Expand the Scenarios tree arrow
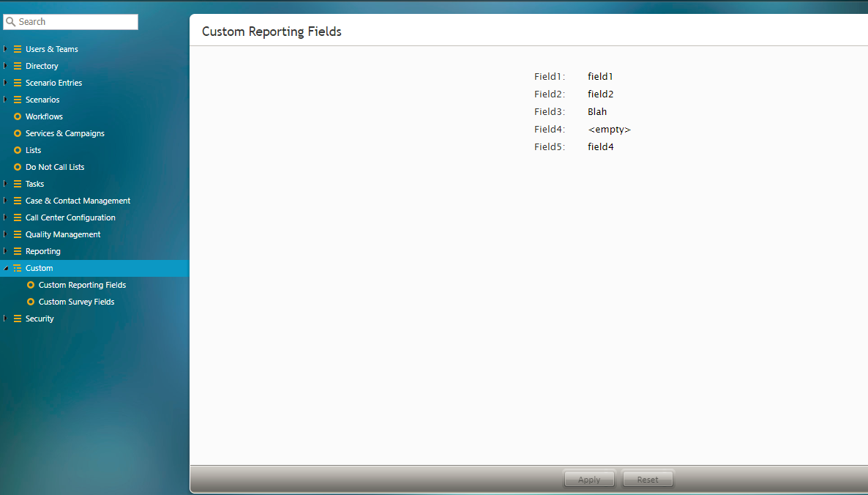The width and height of the screenshot is (868, 495). [x=6, y=100]
